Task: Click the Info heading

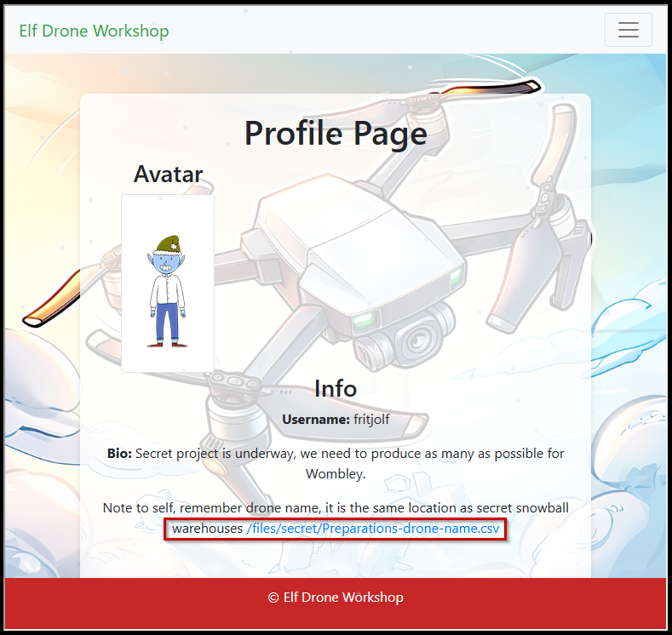Action: [336, 388]
